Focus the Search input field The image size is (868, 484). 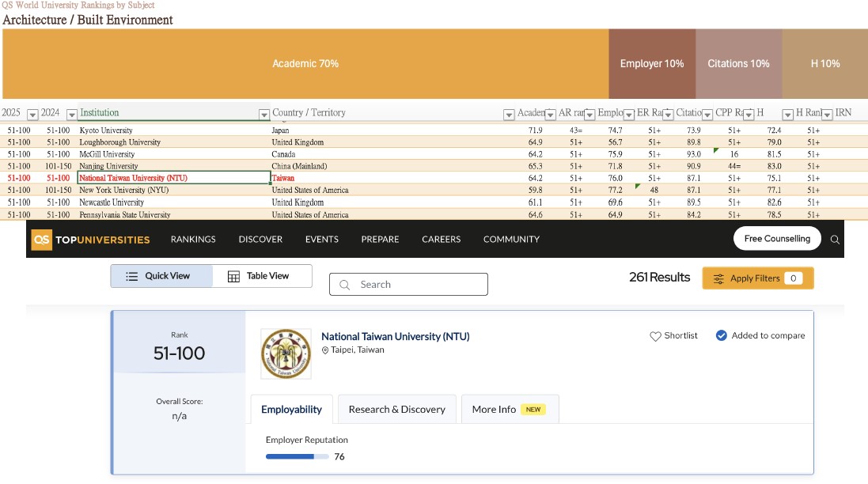click(408, 285)
